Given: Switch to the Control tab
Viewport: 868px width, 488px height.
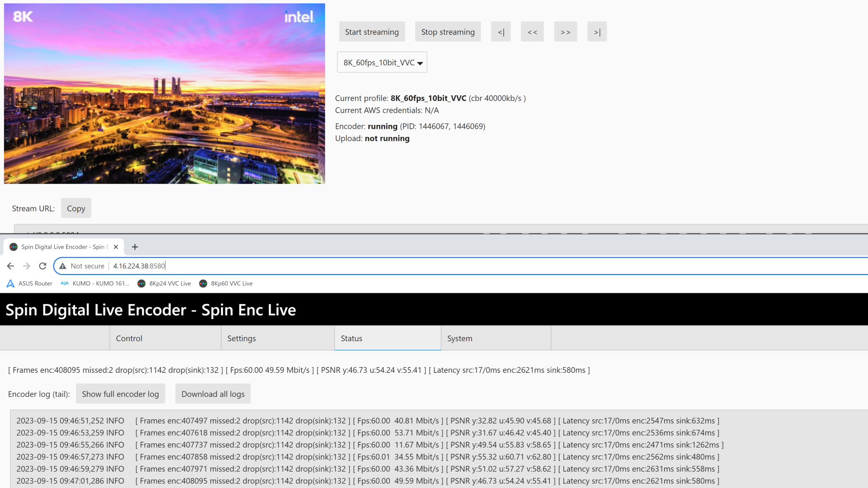Looking at the screenshot, I should click(x=129, y=338).
